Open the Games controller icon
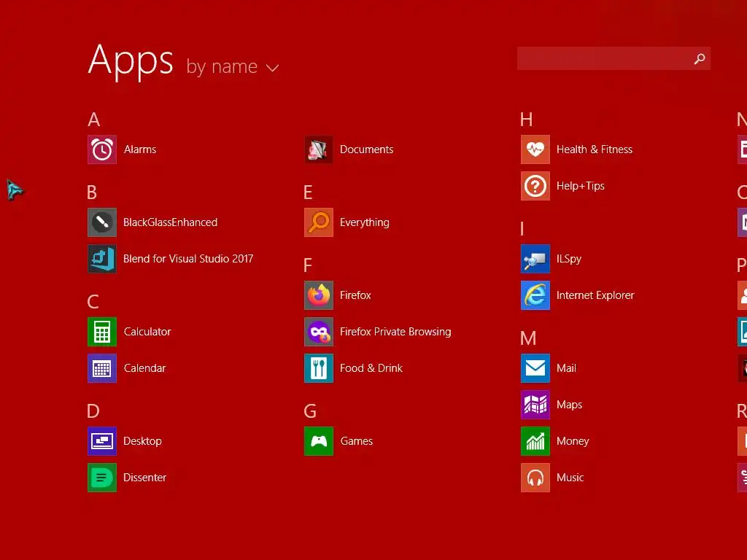Viewport: 747px width, 560px height. tap(319, 441)
